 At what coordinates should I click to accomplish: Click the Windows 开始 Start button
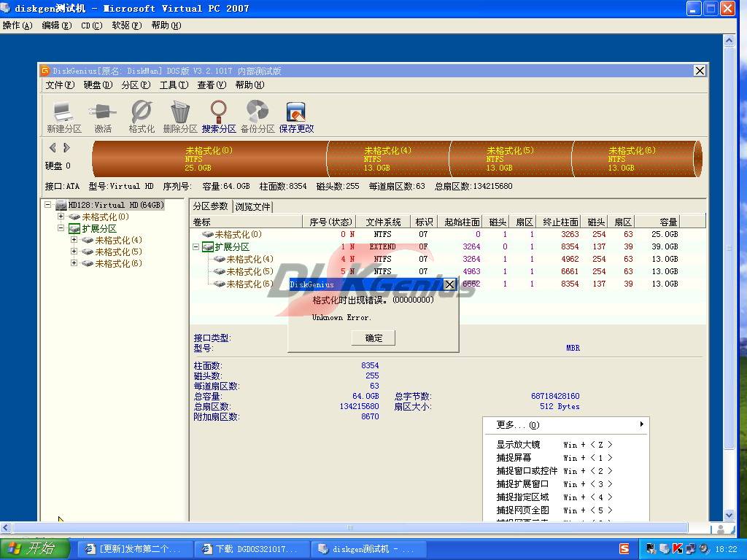coord(34,548)
